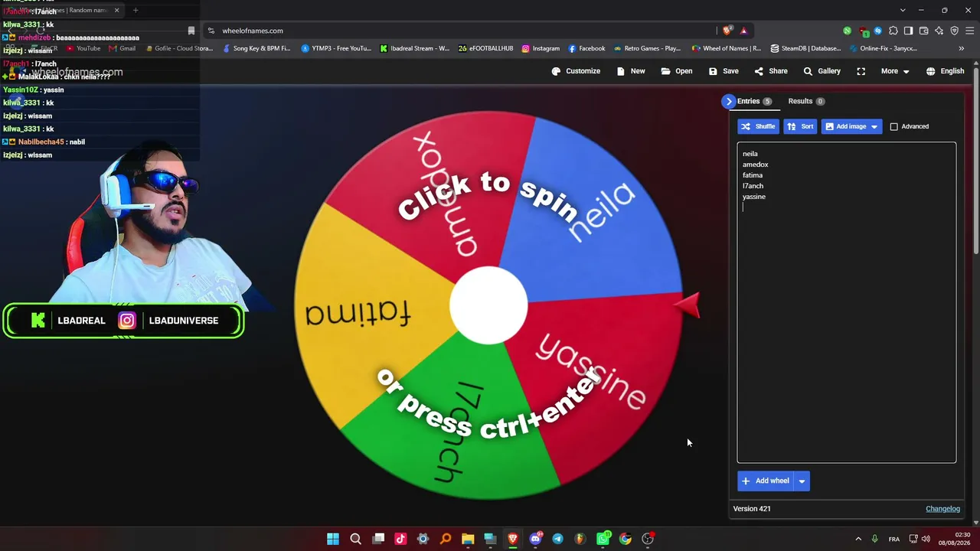Open Telegram from the taskbar

click(557, 539)
